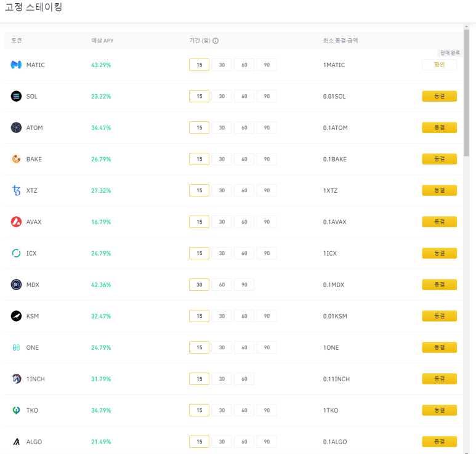The width and height of the screenshot is (476, 454).
Task: Click the KSM token icon
Action: point(16,316)
